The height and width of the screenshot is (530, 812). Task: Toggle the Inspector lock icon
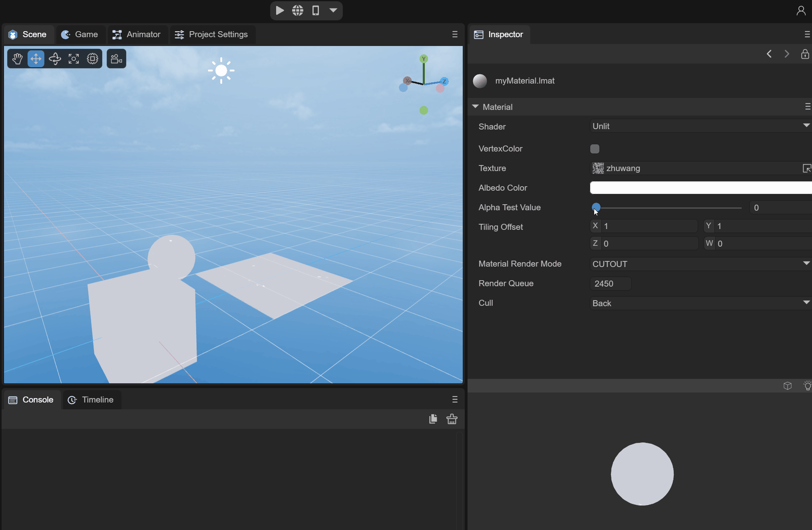tap(805, 54)
